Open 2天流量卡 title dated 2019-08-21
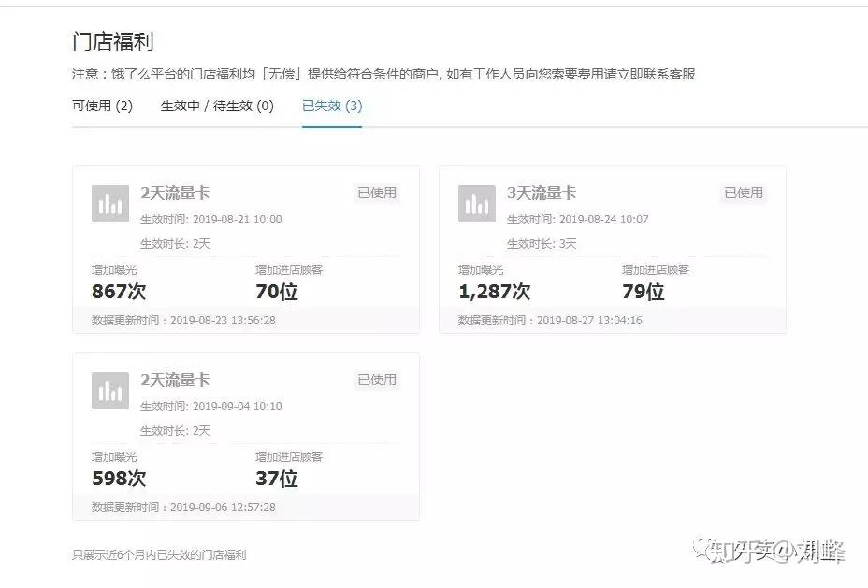 175,193
